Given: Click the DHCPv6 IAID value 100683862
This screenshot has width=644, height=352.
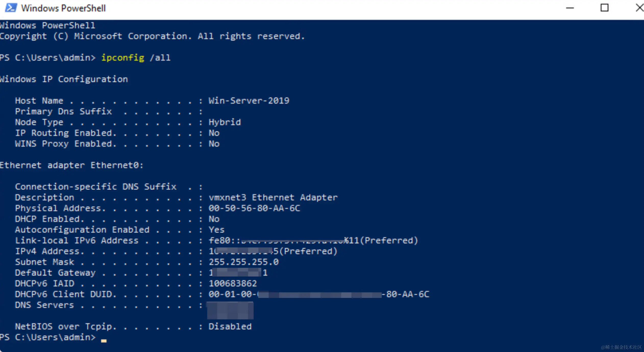Looking at the screenshot, I should pyautogui.click(x=233, y=283).
